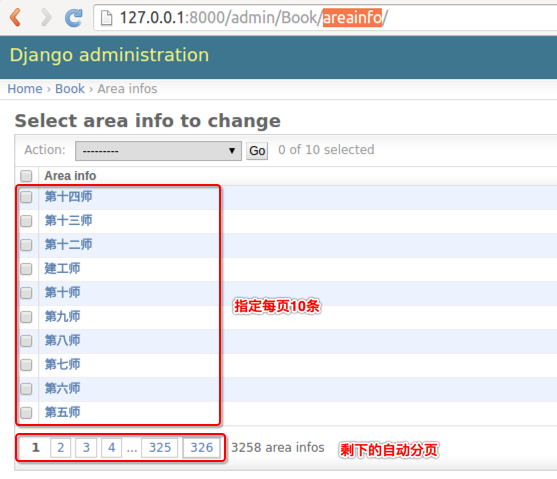
Task: Check the box for 建工师
Action: pos(26,269)
